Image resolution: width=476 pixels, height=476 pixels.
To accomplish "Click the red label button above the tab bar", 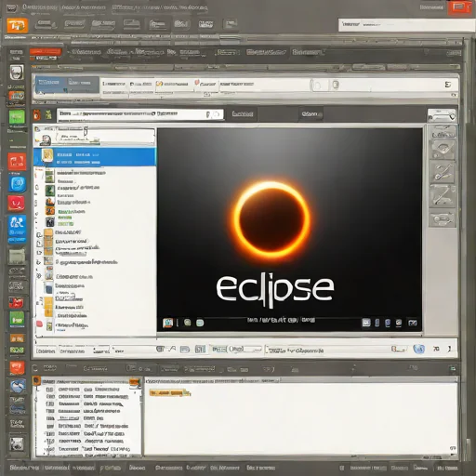I will tap(46, 52).
